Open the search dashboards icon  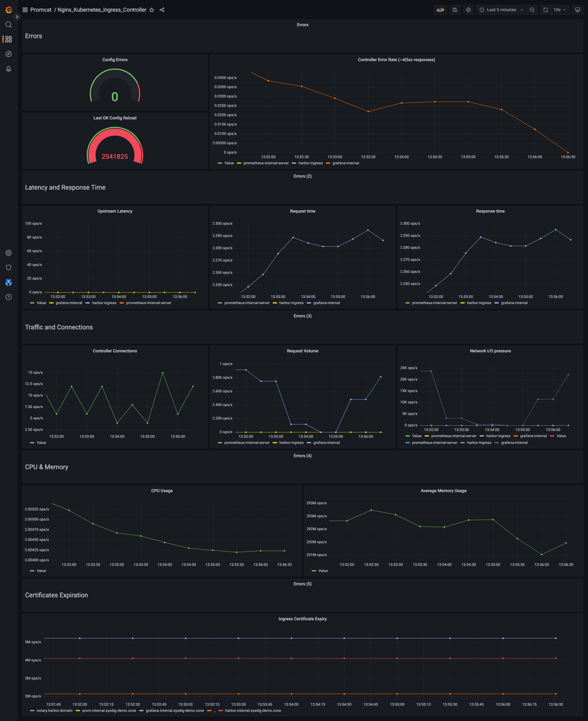coord(8,25)
